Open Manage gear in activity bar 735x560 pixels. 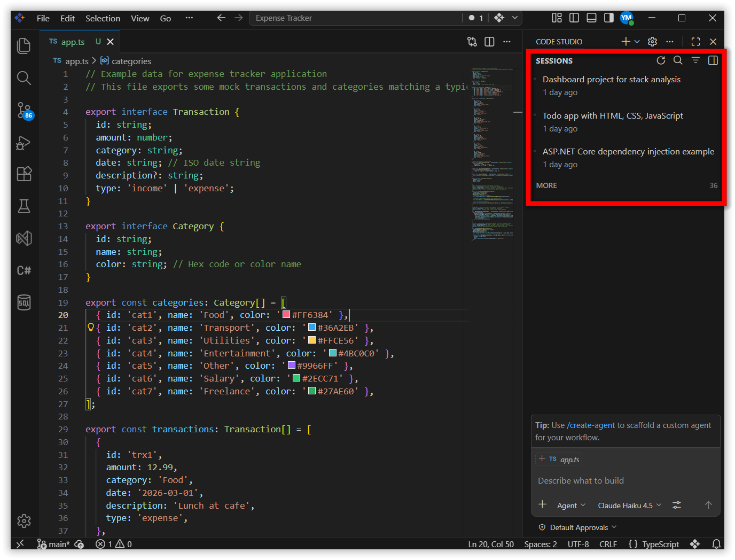click(x=24, y=520)
